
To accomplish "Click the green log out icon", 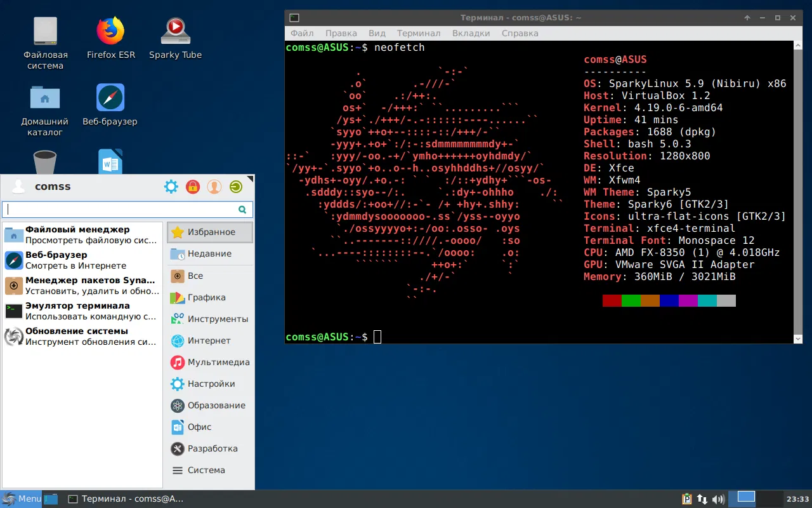I will (x=236, y=187).
